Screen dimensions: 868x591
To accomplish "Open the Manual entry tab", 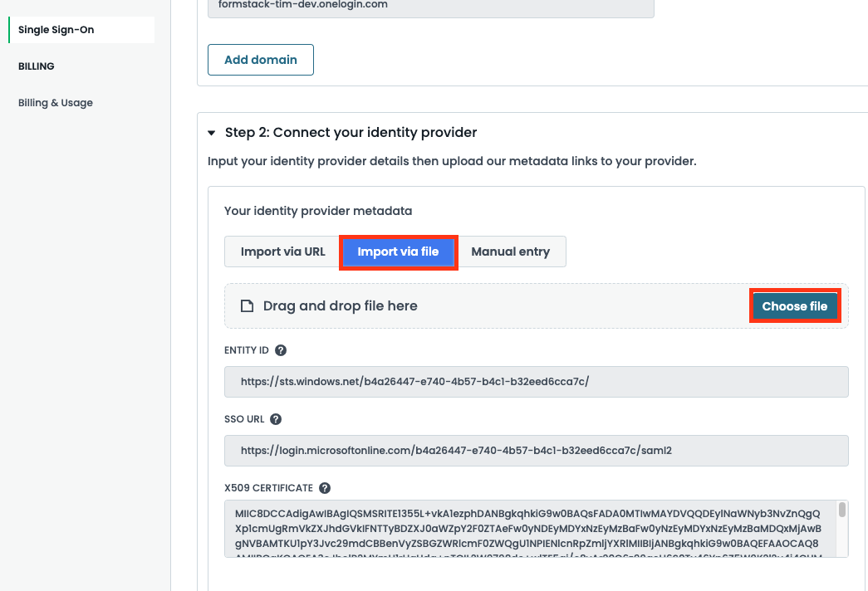I will [x=511, y=251].
